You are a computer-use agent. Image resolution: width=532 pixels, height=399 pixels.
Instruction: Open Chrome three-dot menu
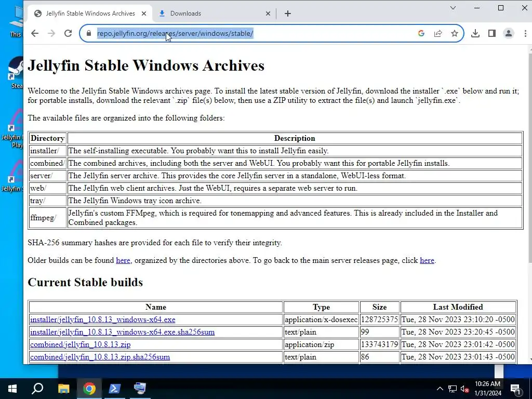(x=525, y=33)
